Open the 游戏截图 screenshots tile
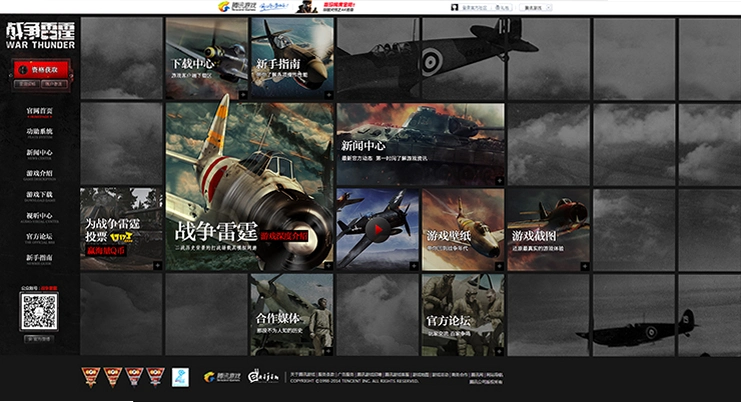 click(549, 230)
